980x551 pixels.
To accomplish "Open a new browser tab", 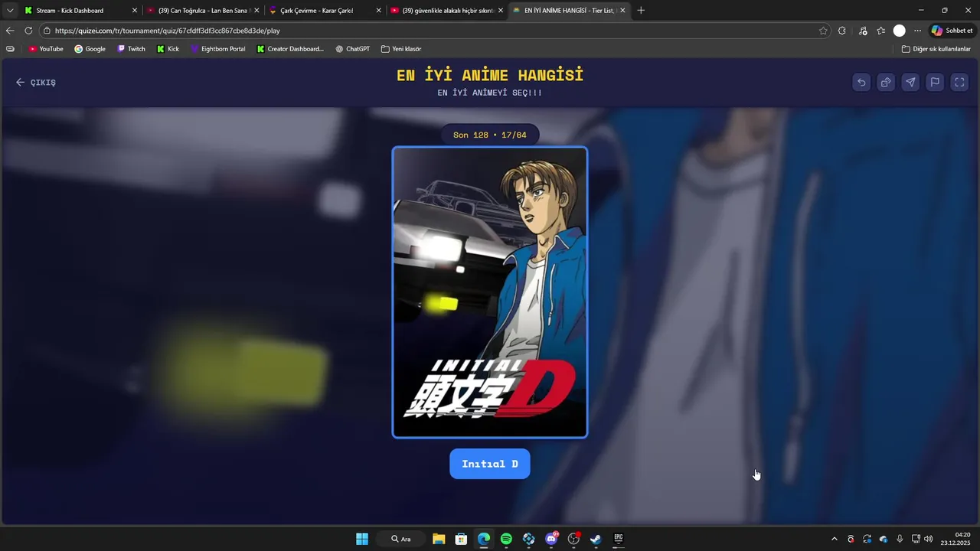I will coord(641,11).
